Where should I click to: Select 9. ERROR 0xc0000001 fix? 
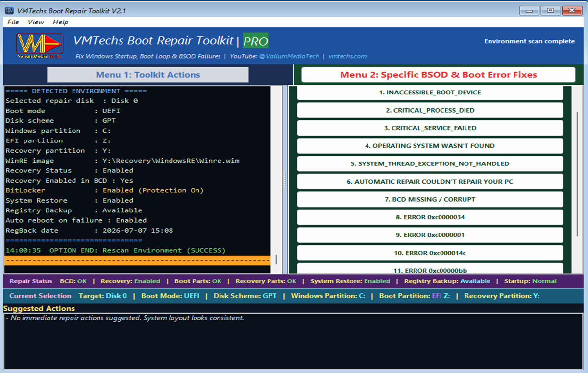(x=430, y=235)
